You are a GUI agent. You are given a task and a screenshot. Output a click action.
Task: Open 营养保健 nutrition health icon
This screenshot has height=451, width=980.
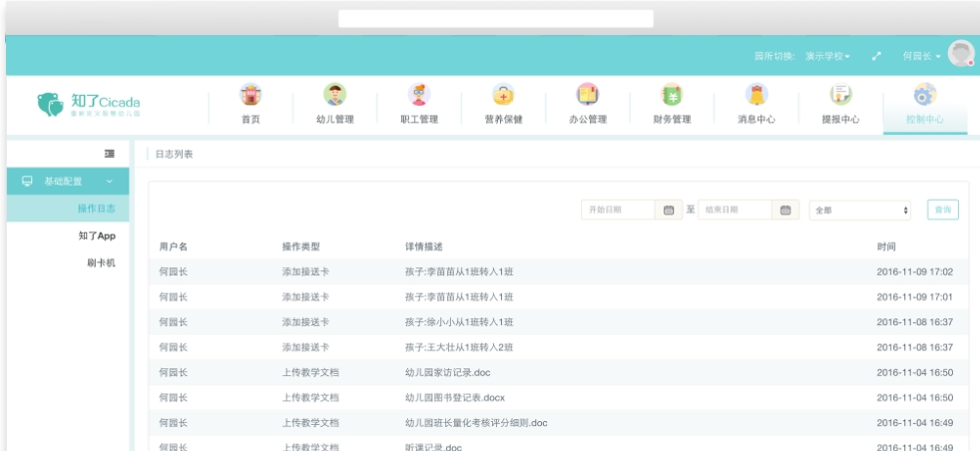(x=503, y=97)
